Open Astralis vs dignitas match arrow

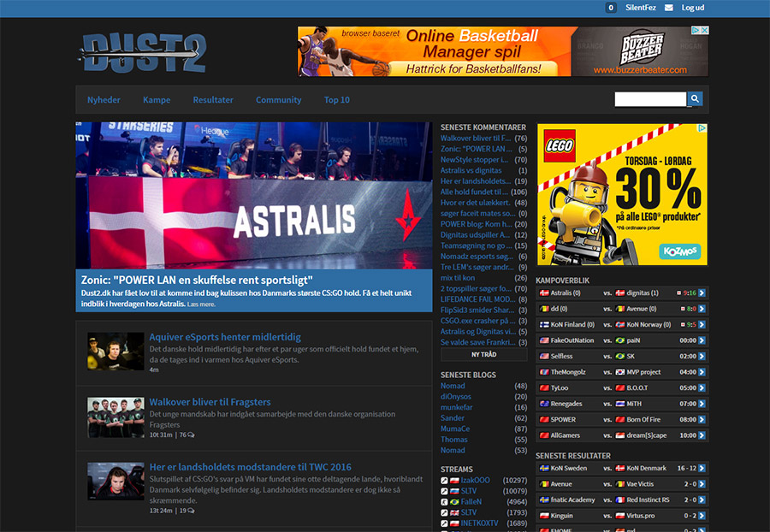point(702,293)
